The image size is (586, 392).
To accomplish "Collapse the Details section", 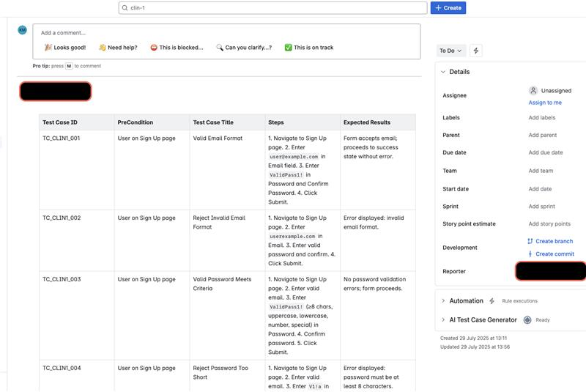I will [x=442, y=72].
